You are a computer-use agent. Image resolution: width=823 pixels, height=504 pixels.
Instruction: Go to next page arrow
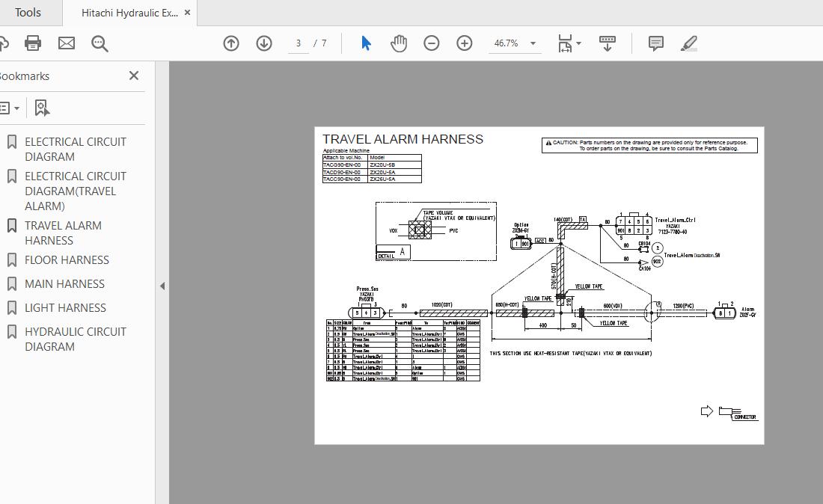tap(264, 43)
